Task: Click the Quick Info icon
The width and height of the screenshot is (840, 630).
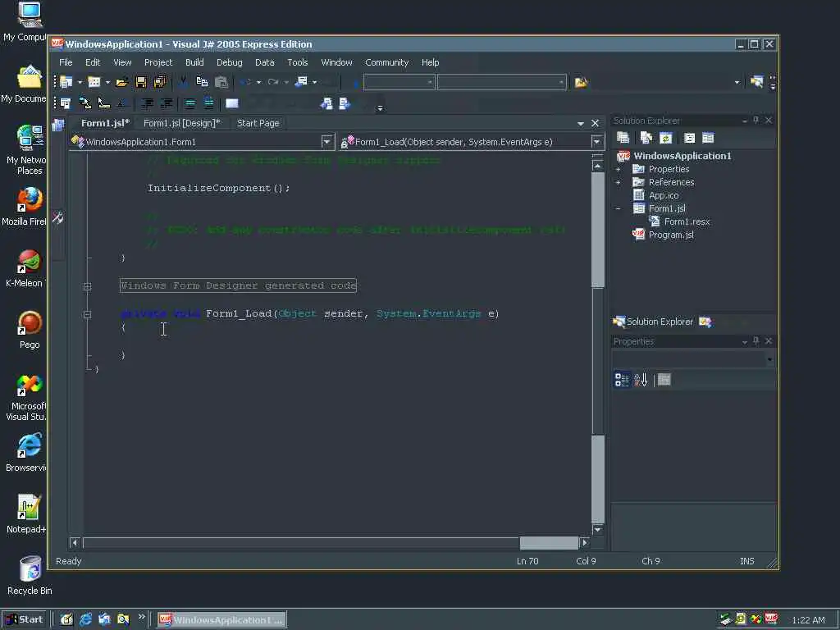Action: click(x=104, y=103)
